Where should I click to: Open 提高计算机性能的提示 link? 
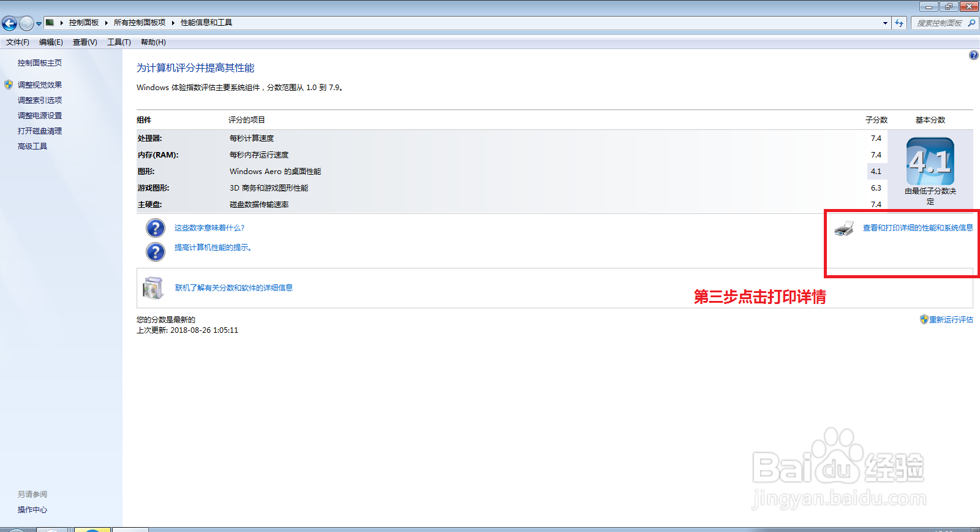pyautogui.click(x=213, y=248)
